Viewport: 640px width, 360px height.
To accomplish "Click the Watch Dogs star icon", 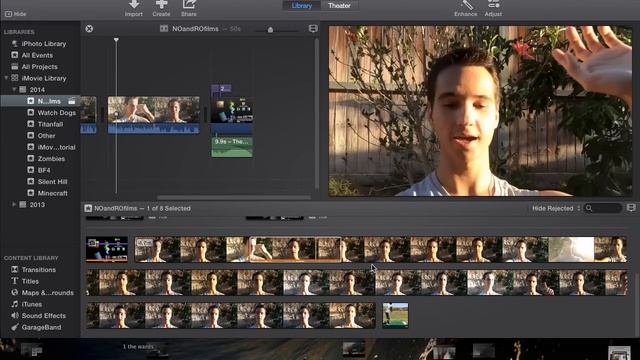I will pyautogui.click(x=31, y=112).
